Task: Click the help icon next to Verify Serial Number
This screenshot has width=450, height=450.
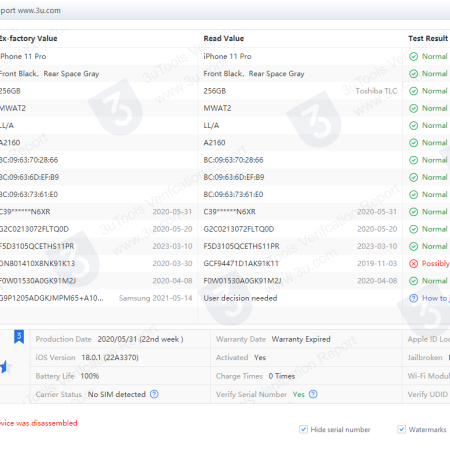Action: pyautogui.click(x=313, y=394)
